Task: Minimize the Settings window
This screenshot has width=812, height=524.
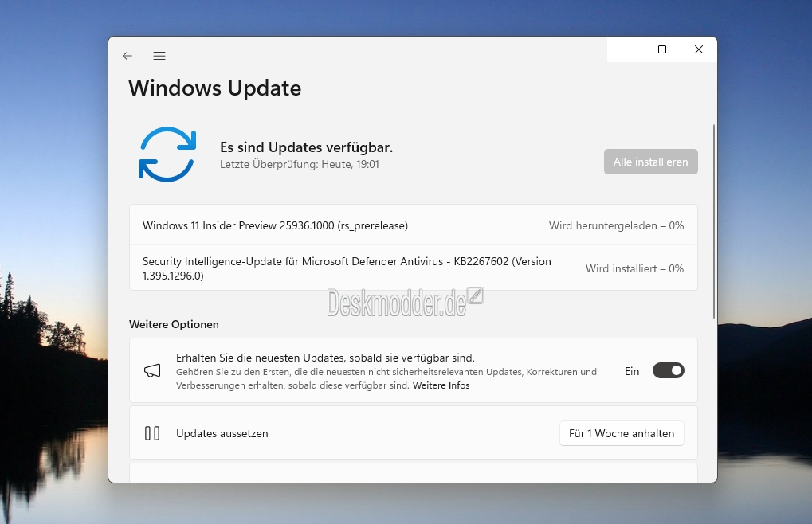Action: click(626, 49)
